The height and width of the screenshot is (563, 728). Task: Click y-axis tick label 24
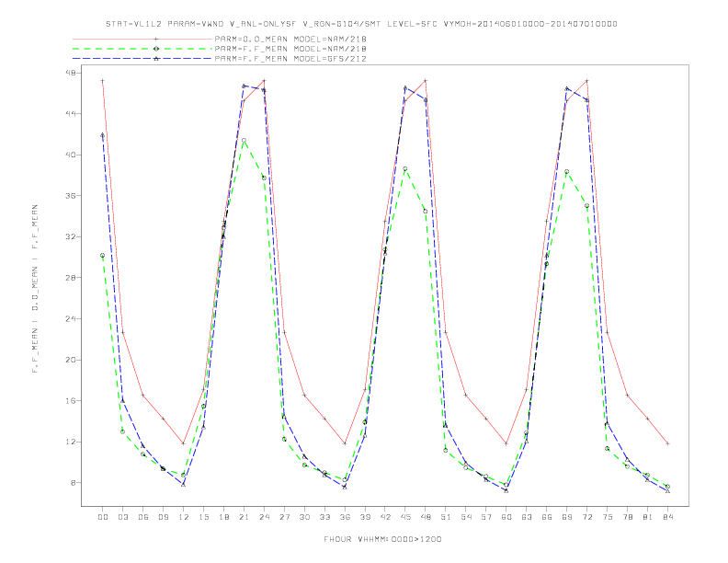click(x=72, y=318)
